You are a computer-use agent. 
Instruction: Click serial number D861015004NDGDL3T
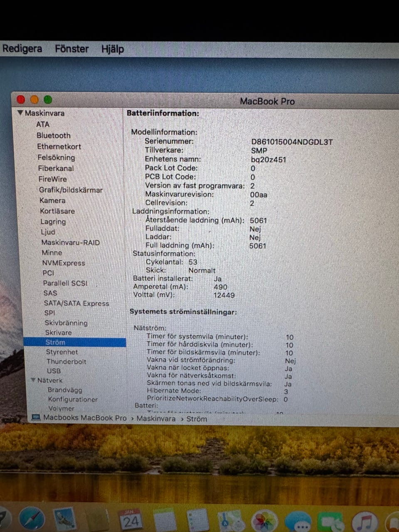pos(292,142)
